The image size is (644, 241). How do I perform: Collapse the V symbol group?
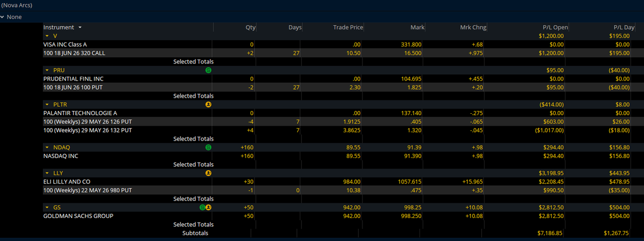pos(47,36)
